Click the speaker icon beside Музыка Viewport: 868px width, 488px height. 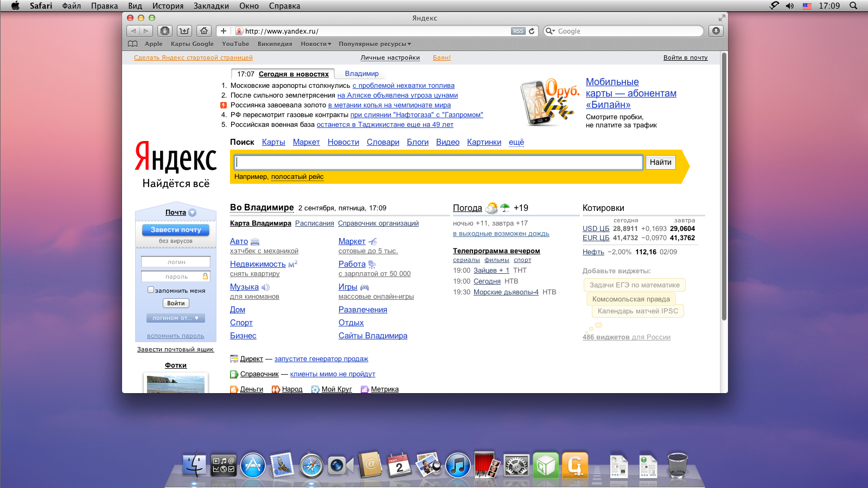265,287
